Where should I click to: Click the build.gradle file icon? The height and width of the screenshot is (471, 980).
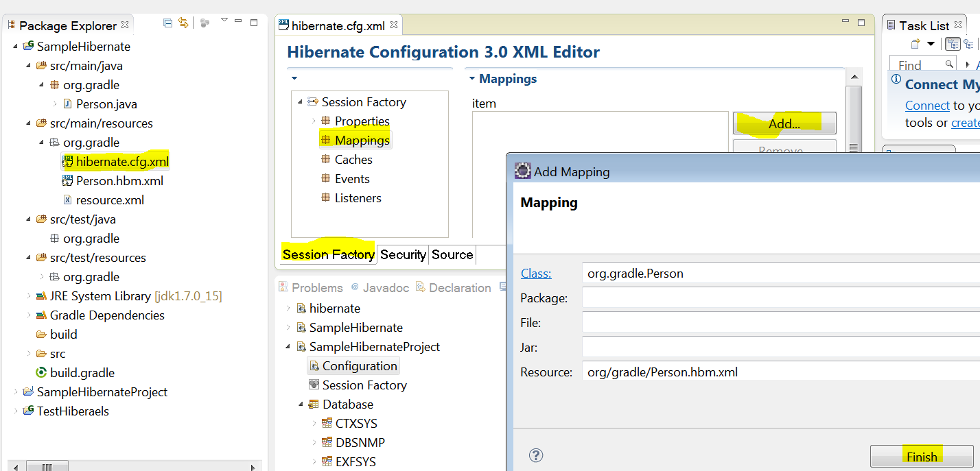pos(41,373)
